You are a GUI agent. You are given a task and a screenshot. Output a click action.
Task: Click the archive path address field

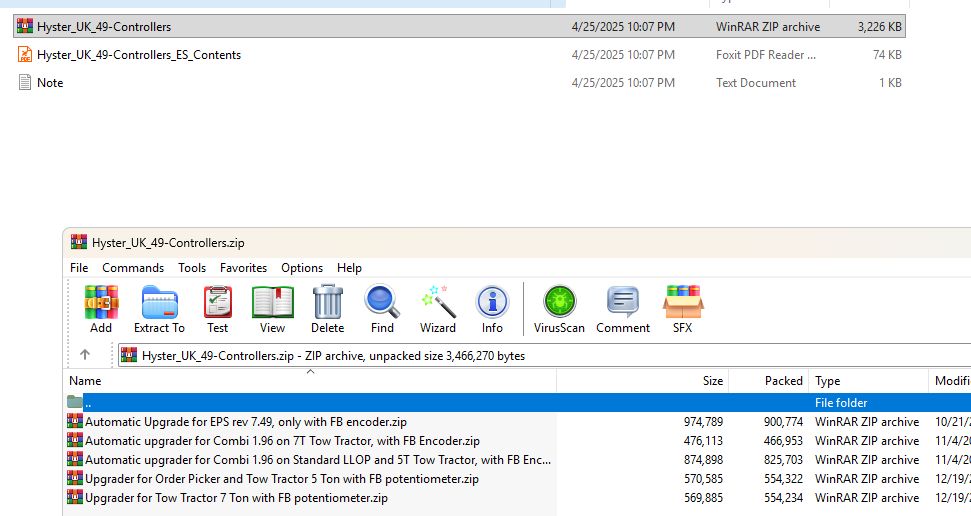pos(544,356)
